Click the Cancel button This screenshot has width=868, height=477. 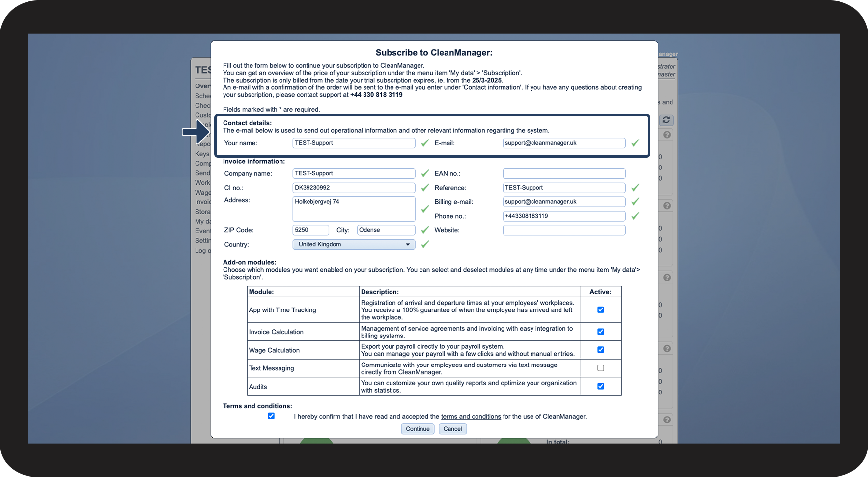[x=452, y=429]
